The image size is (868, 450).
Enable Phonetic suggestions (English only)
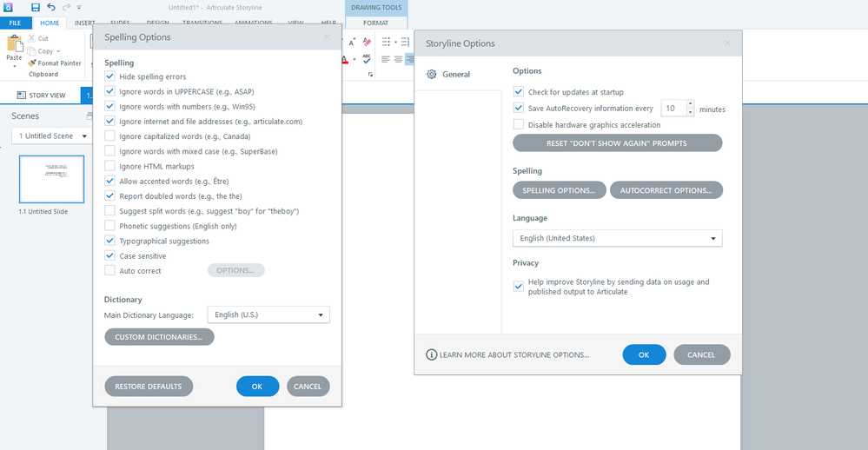[109, 226]
